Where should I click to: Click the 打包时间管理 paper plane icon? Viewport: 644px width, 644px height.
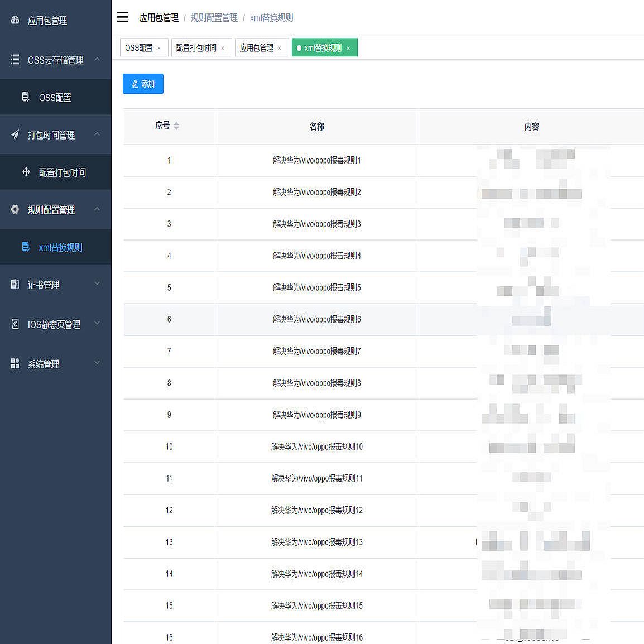pyautogui.click(x=15, y=134)
